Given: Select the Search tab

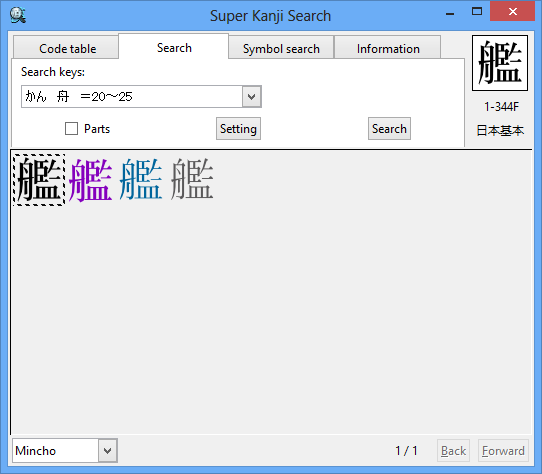Looking at the screenshot, I should point(174,47).
